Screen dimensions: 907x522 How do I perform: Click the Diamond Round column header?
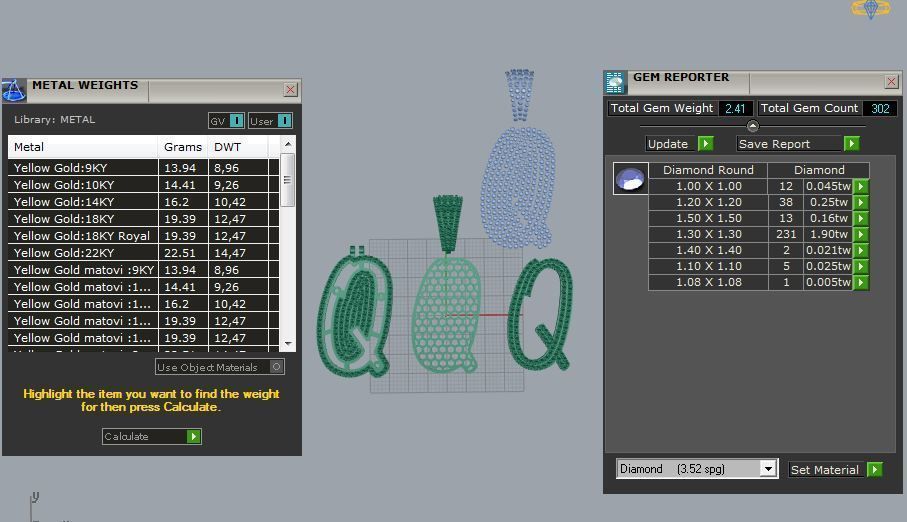pos(708,170)
